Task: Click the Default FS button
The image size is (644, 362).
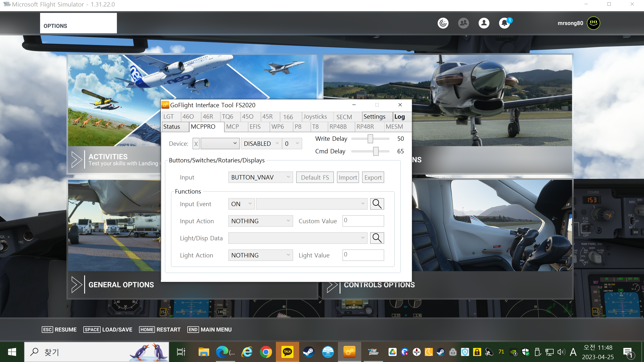Action: tap(315, 177)
